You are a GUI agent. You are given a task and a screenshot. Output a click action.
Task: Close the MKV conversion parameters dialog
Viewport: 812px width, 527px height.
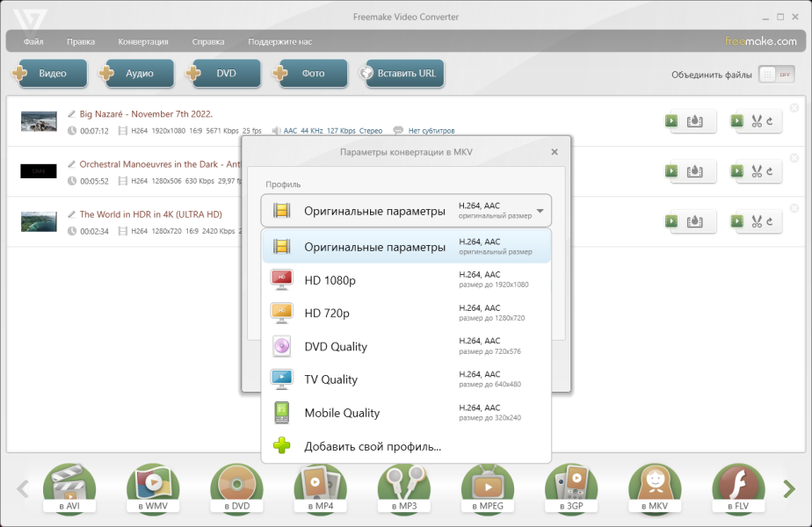555,152
